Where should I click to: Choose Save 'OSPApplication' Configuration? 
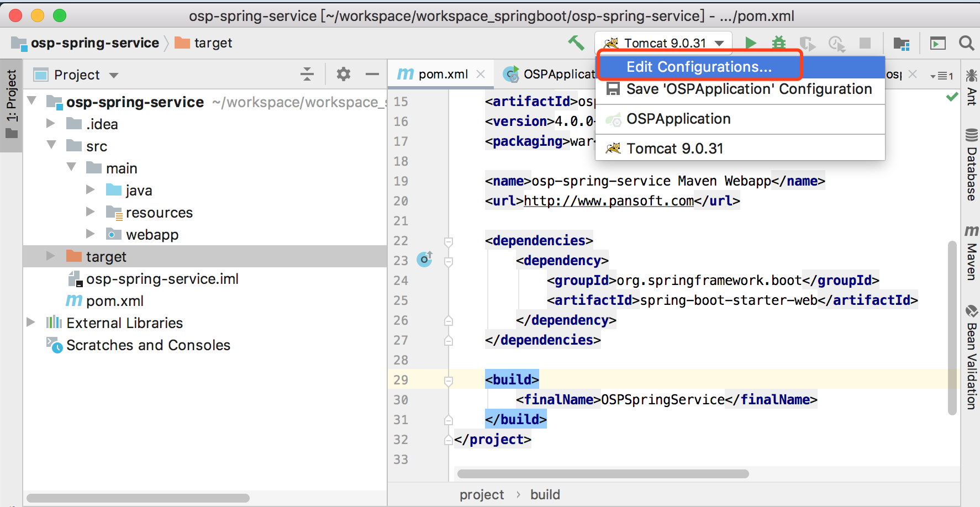tap(741, 89)
